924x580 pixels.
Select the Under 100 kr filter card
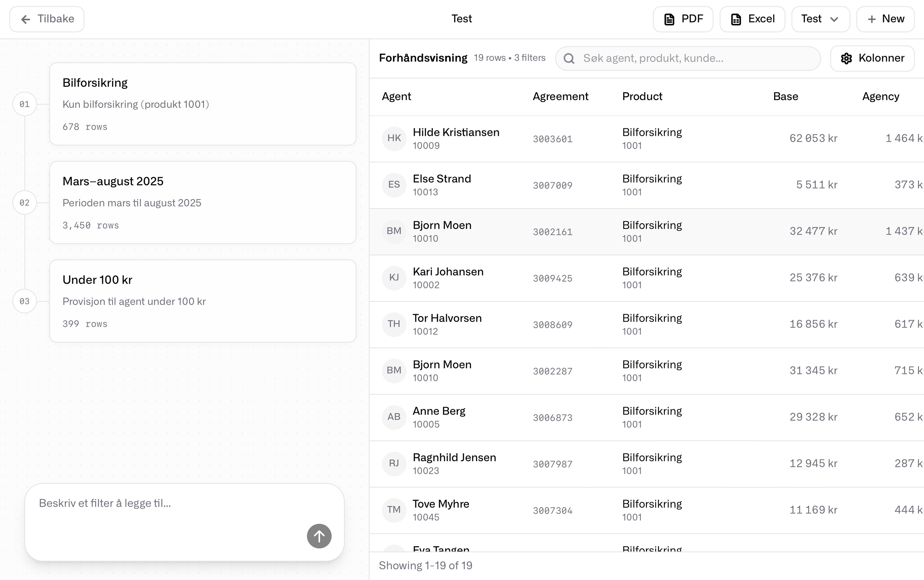tap(203, 301)
